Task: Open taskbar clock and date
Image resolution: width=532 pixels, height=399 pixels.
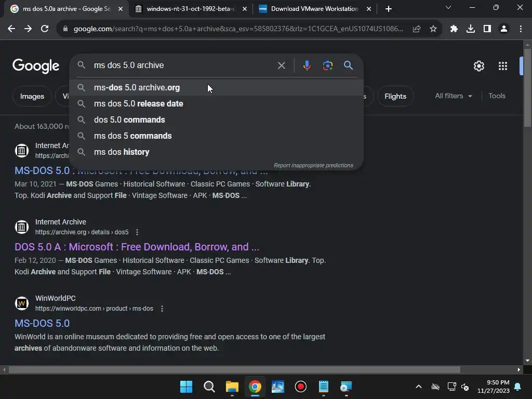Action: tap(494, 387)
